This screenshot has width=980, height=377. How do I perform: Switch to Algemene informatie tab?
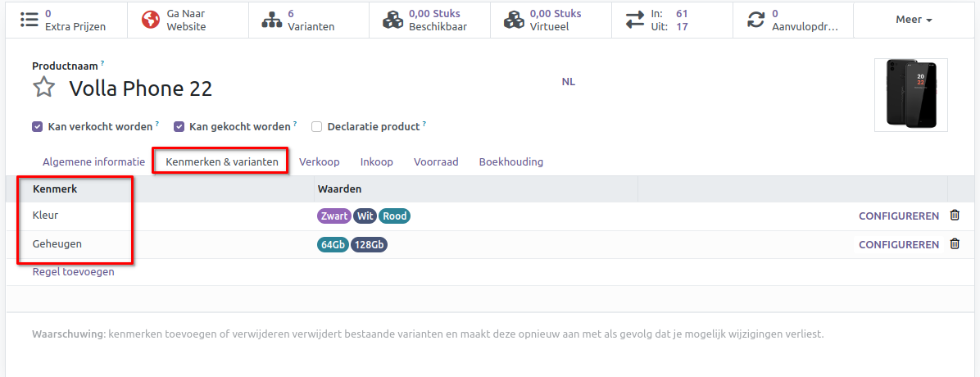coord(93,162)
